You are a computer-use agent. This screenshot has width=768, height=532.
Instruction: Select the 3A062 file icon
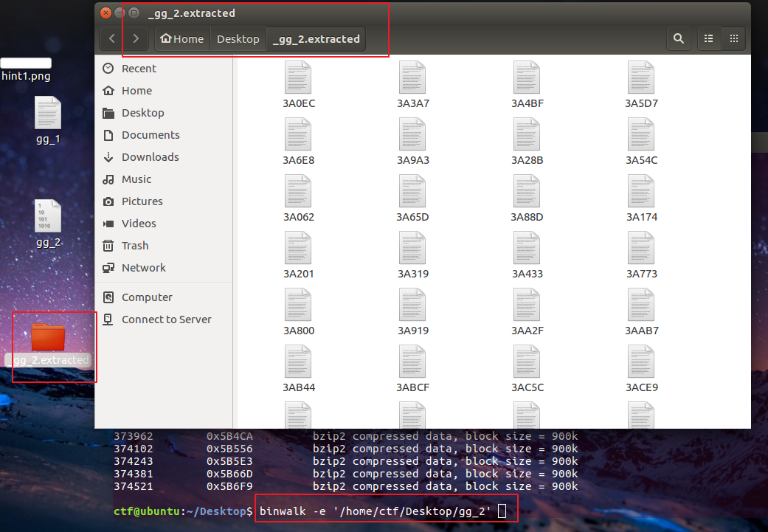[298, 191]
